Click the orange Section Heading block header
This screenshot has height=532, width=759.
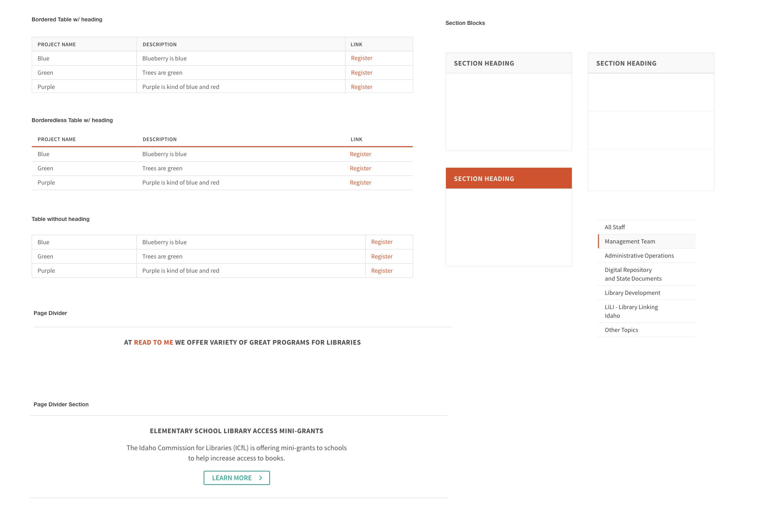509,178
